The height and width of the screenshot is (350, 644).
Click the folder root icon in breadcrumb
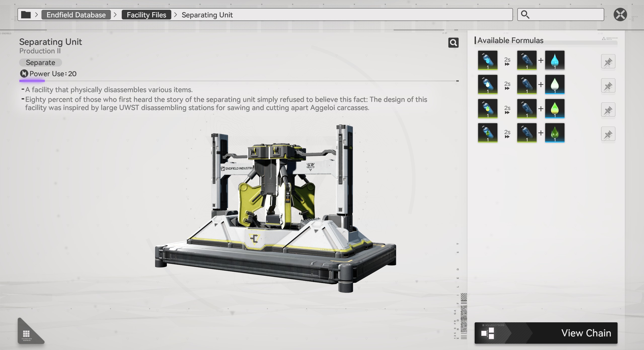pyautogui.click(x=26, y=15)
